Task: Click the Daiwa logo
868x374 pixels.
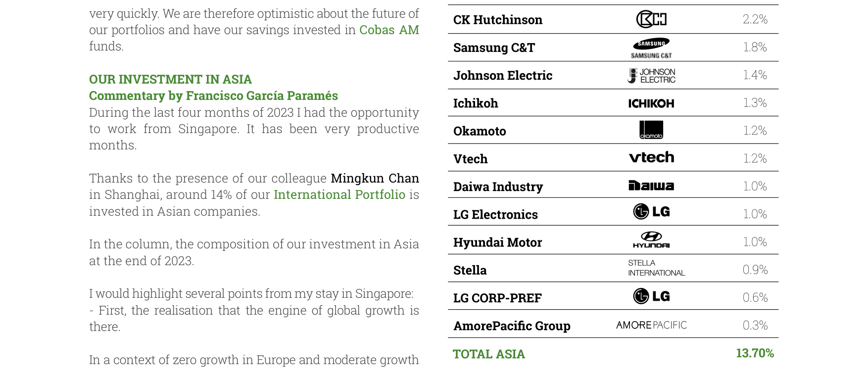Action: click(x=651, y=186)
